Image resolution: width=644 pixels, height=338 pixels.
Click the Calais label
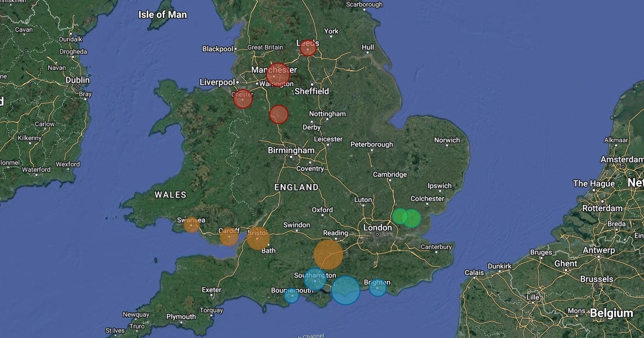coord(474,273)
